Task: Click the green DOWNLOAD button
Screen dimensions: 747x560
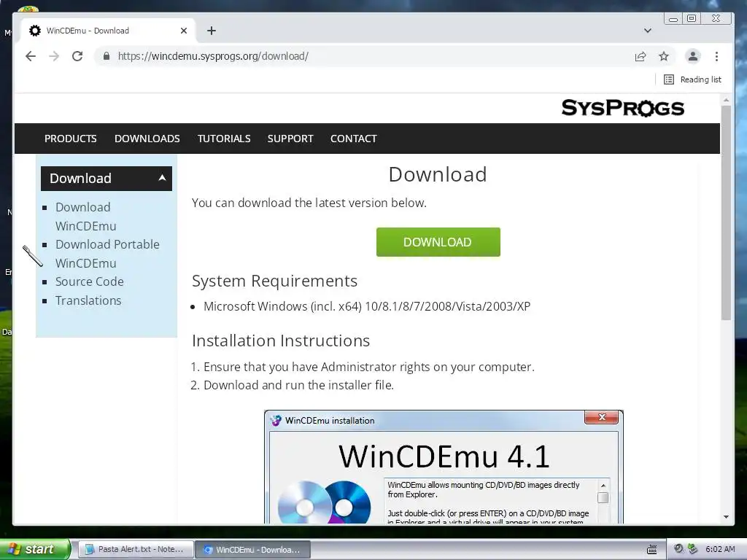Action: point(438,242)
